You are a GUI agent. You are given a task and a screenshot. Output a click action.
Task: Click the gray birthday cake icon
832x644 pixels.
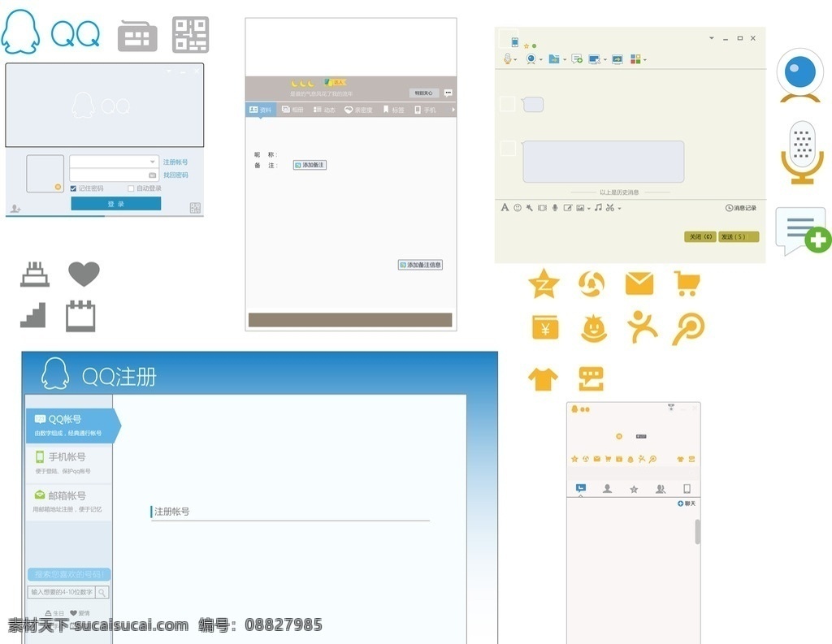click(35, 274)
